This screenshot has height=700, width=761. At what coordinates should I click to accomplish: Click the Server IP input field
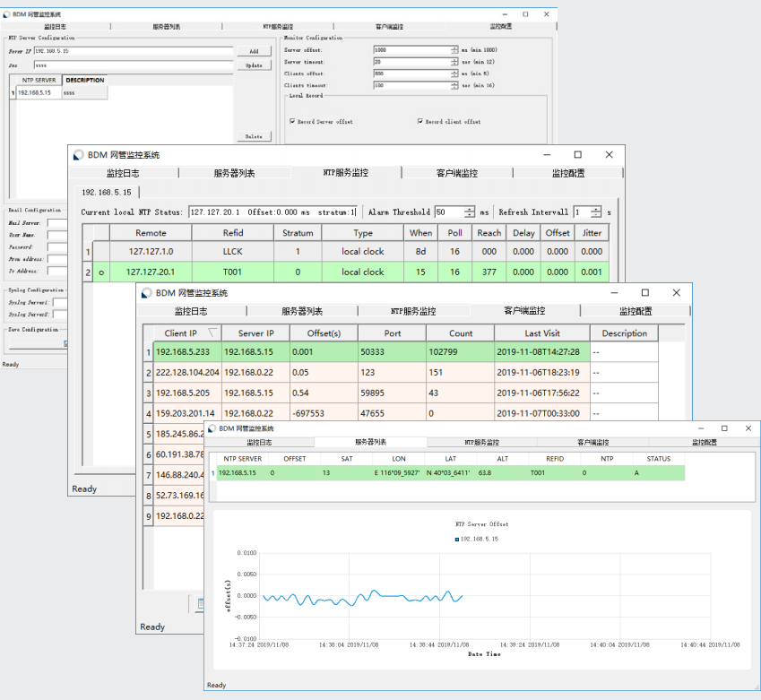pos(133,51)
